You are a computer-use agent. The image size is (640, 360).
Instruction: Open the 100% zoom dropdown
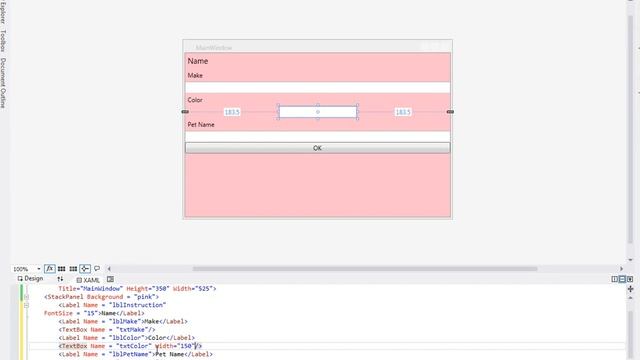[39, 269]
